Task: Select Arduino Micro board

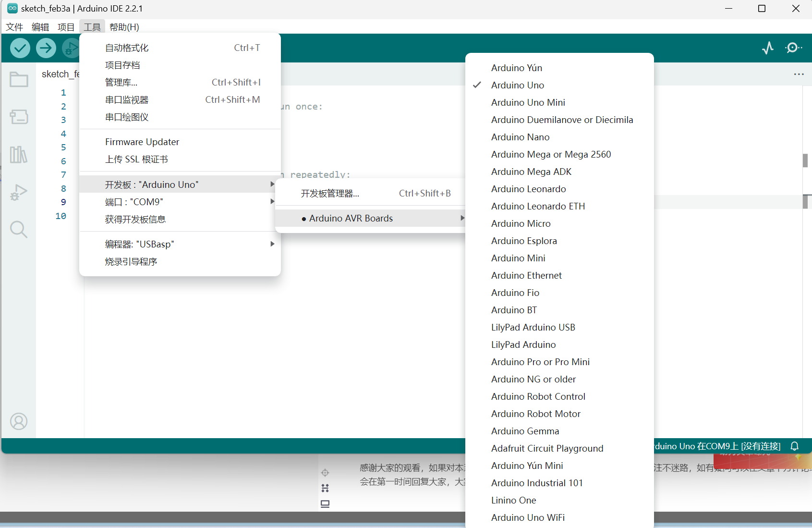Action: point(559,223)
